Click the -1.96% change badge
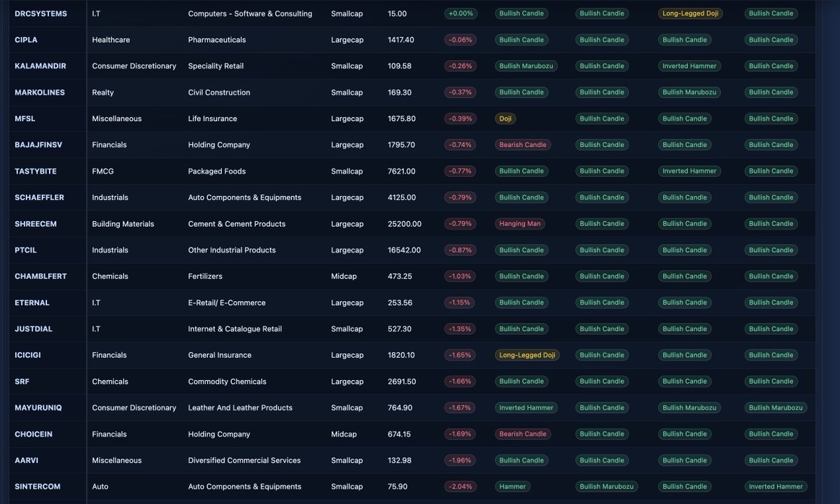Image resolution: width=840 pixels, height=504 pixels. tap(461, 460)
